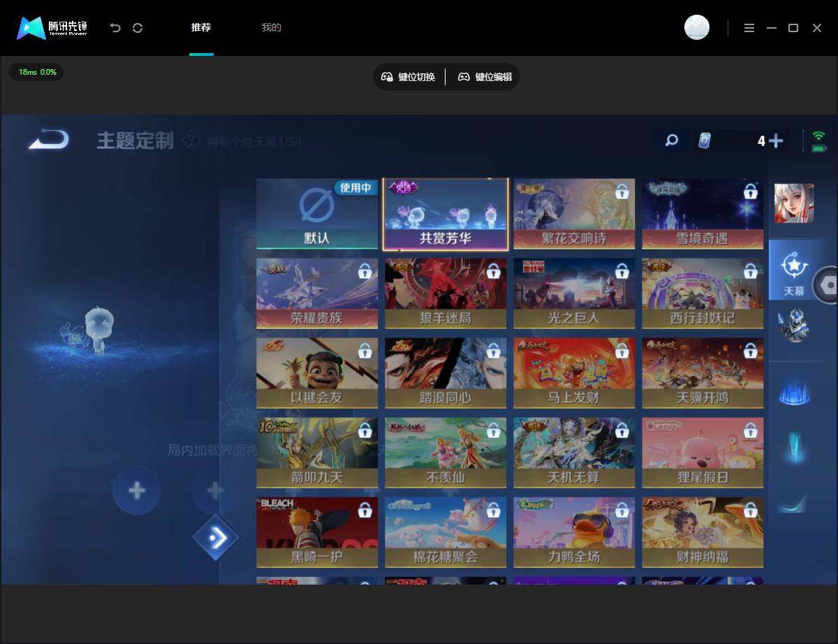
Task: Select the 荣耀贵族 theme
Action: [x=317, y=293]
